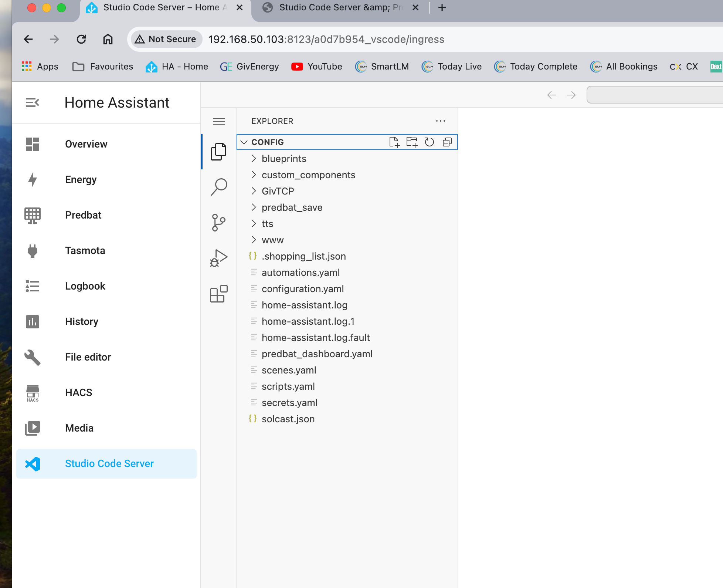Open the Search view in activity bar
The height and width of the screenshot is (588, 723).
pos(218,187)
